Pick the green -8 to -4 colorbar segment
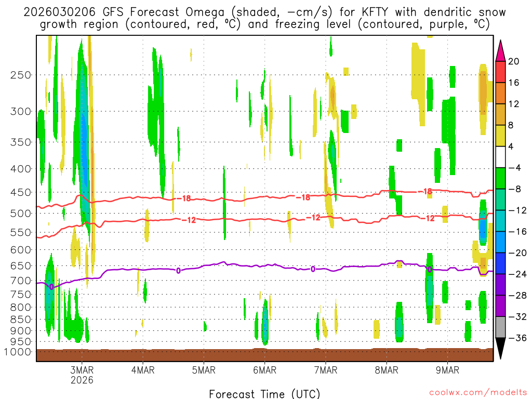Image resolution: width=532 pixels, height=399 pixels. [x=500, y=178]
